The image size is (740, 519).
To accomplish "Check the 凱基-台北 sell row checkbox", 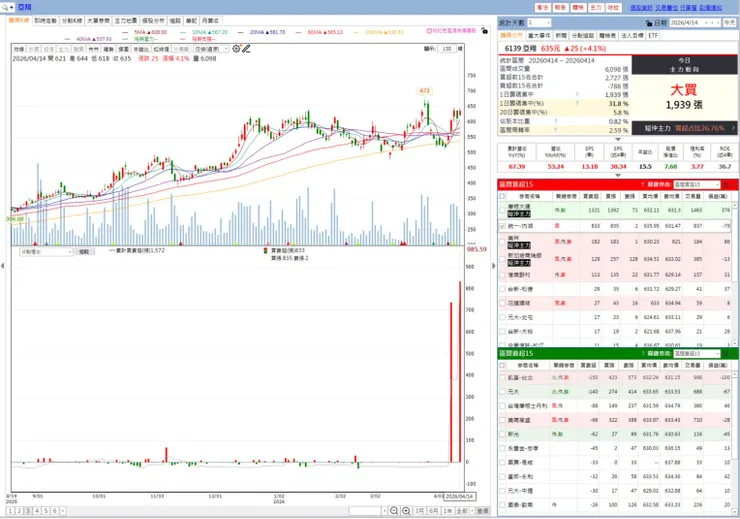I will (502, 377).
